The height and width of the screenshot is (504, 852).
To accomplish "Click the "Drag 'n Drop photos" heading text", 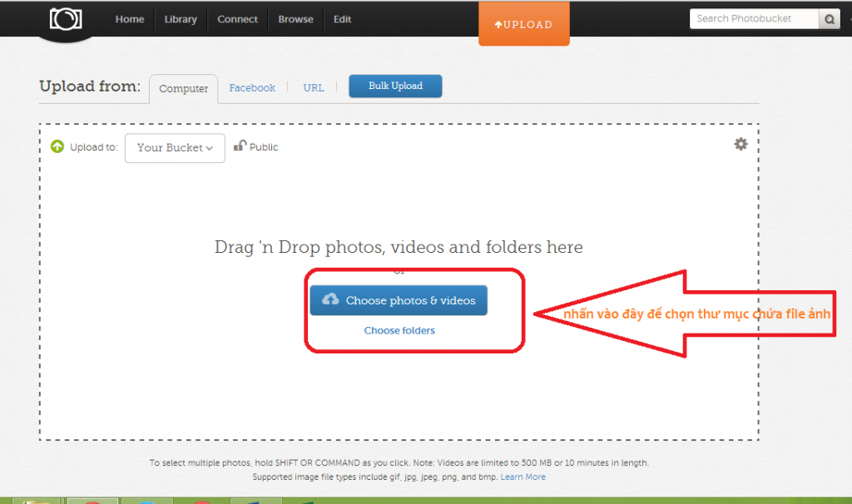I will [x=399, y=247].
